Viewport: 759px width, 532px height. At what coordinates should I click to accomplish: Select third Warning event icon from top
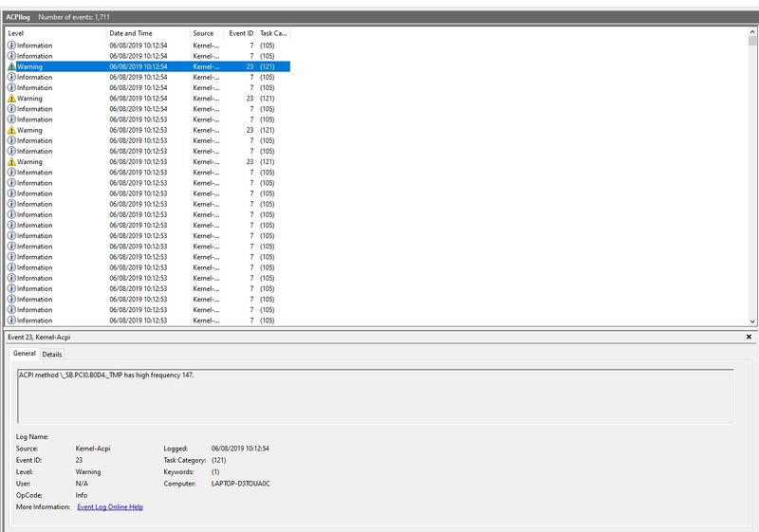11,130
